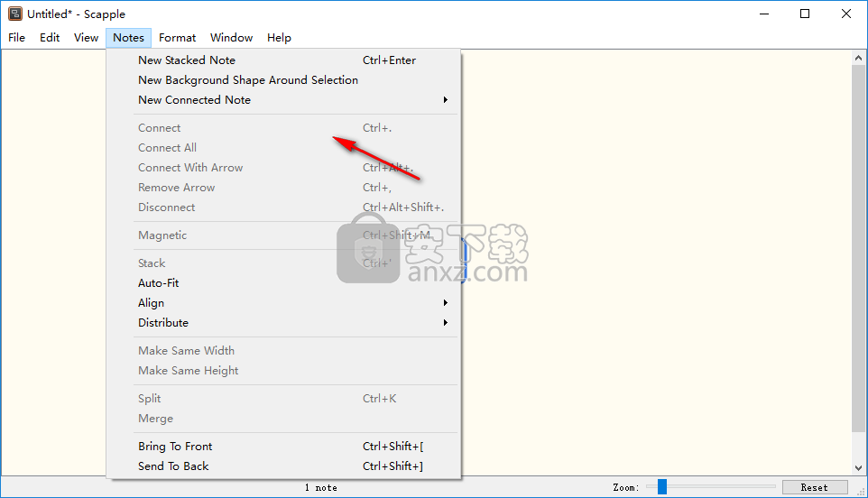Viewport: 868px width, 498px height.
Task: Open the Window menu
Action: [231, 38]
